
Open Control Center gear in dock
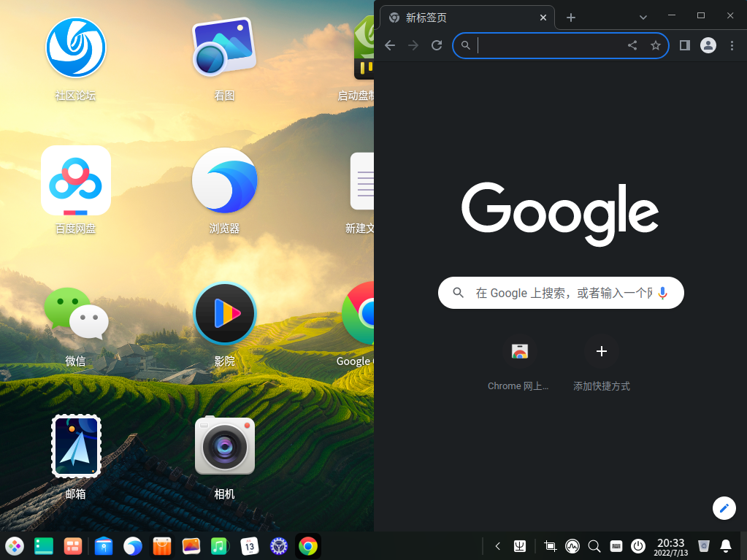(x=279, y=546)
